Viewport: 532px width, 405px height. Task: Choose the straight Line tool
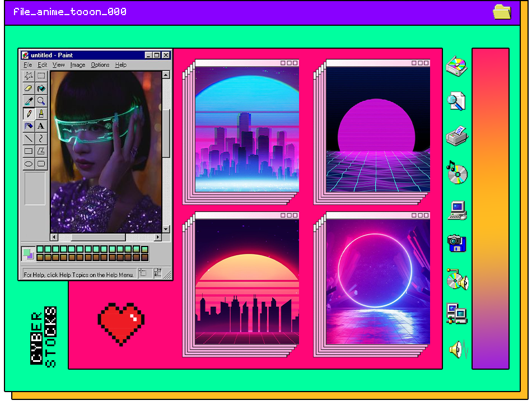29,138
